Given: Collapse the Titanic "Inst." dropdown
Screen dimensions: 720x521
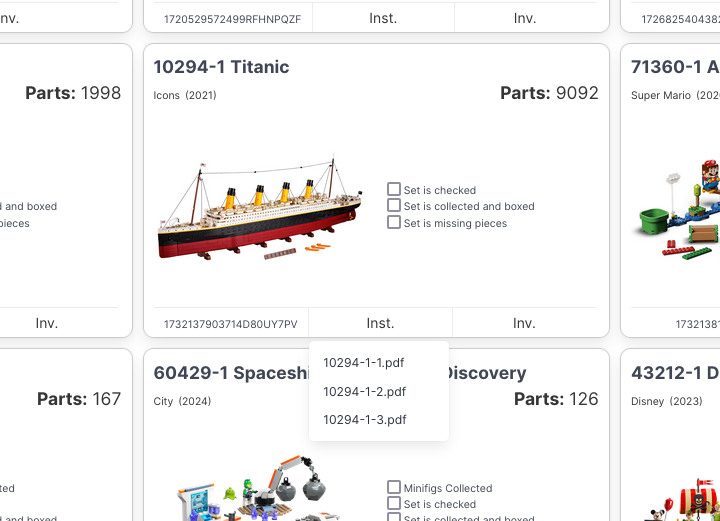Looking at the screenshot, I should pos(380,323).
